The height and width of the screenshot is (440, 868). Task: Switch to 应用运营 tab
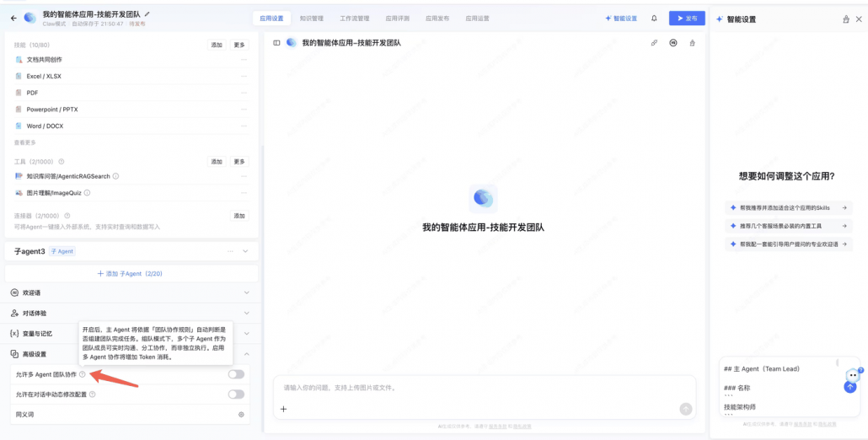[x=477, y=19]
